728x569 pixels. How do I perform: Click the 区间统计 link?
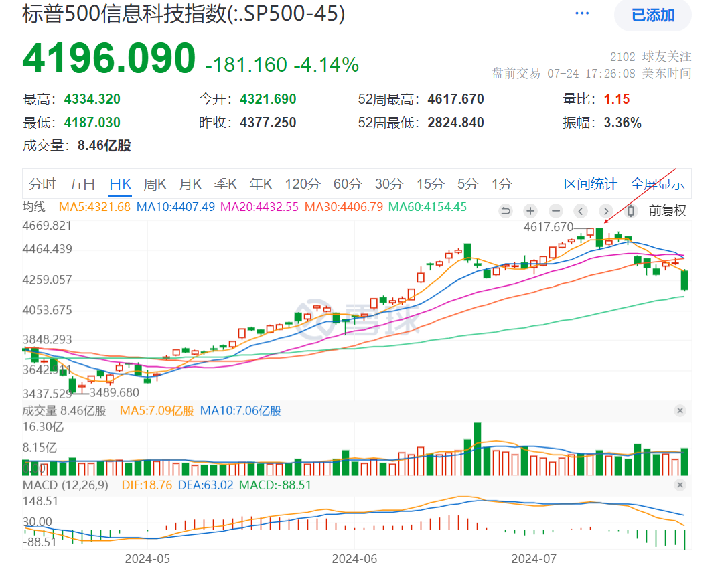(x=590, y=184)
